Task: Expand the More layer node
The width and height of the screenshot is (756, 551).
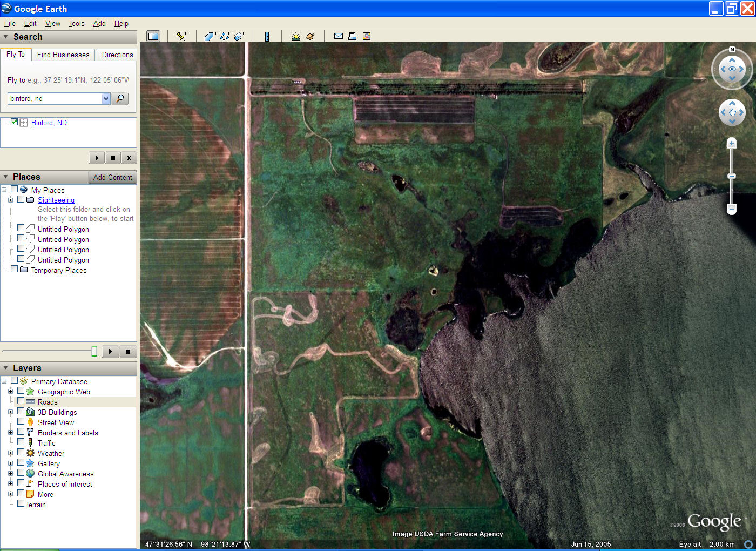Action: click(10, 494)
